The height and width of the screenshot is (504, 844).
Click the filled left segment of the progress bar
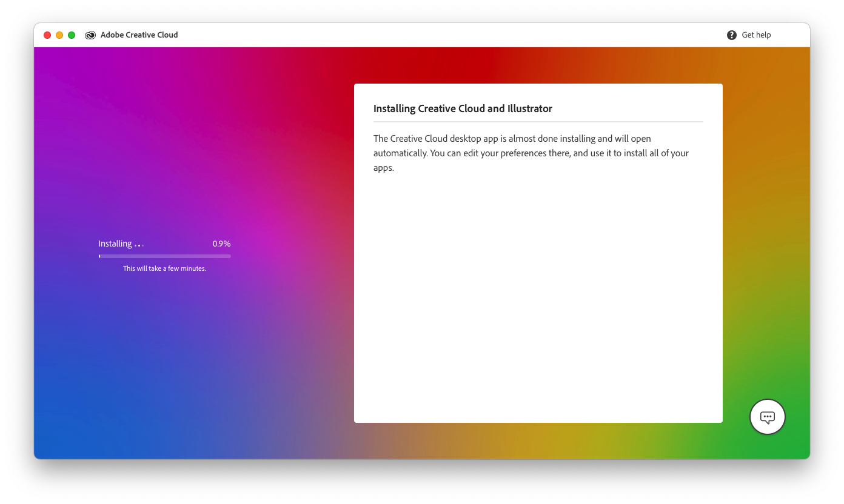pyautogui.click(x=100, y=256)
